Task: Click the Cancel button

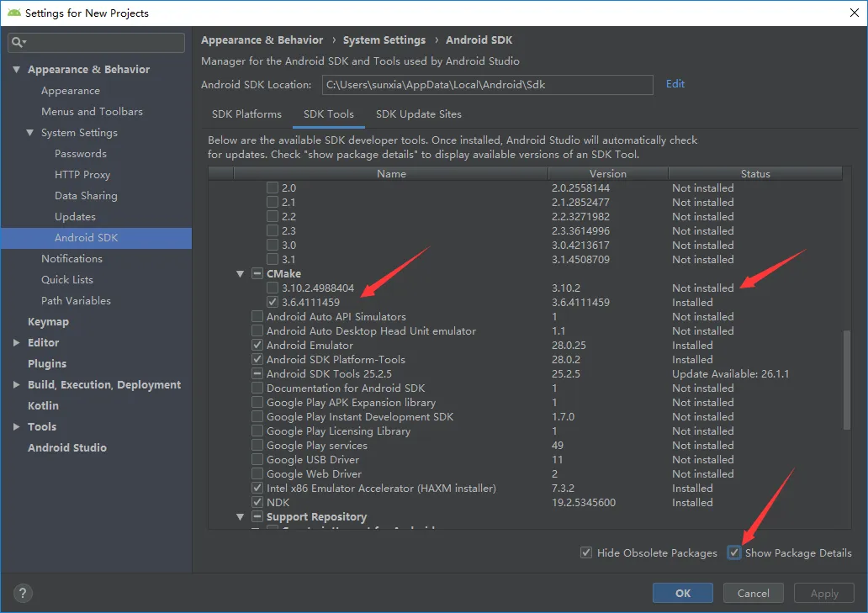Action: [753, 593]
